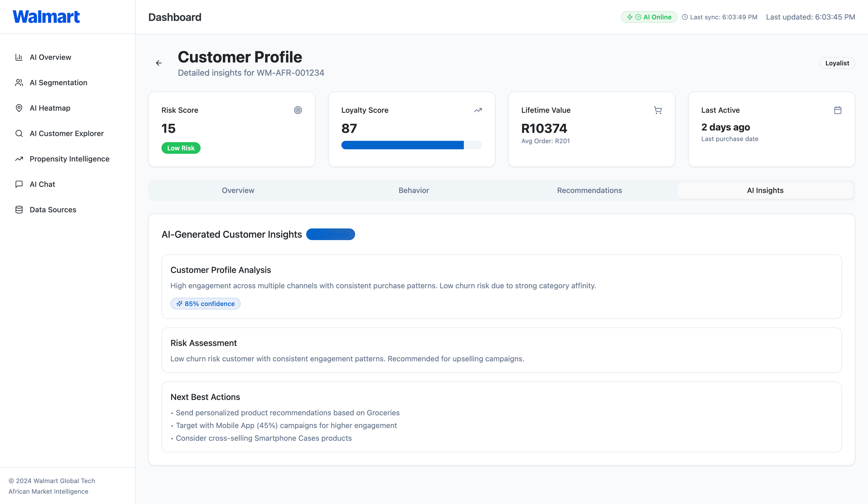Click the 2 days ago value
The height and width of the screenshot is (504, 868).
point(725,127)
